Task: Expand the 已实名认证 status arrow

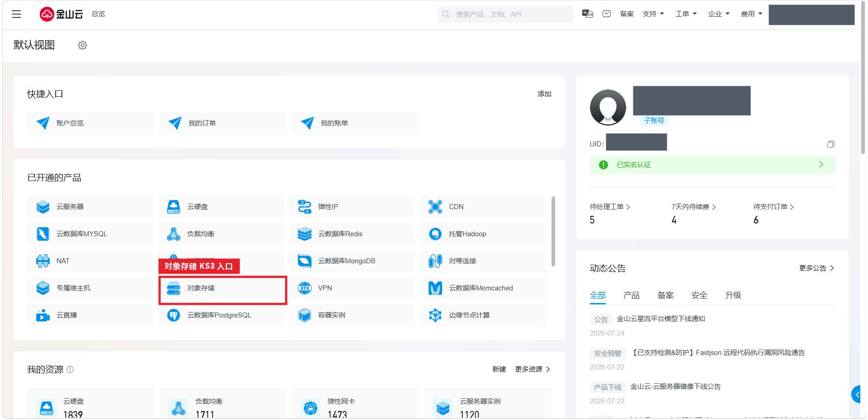Action: (821, 165)
